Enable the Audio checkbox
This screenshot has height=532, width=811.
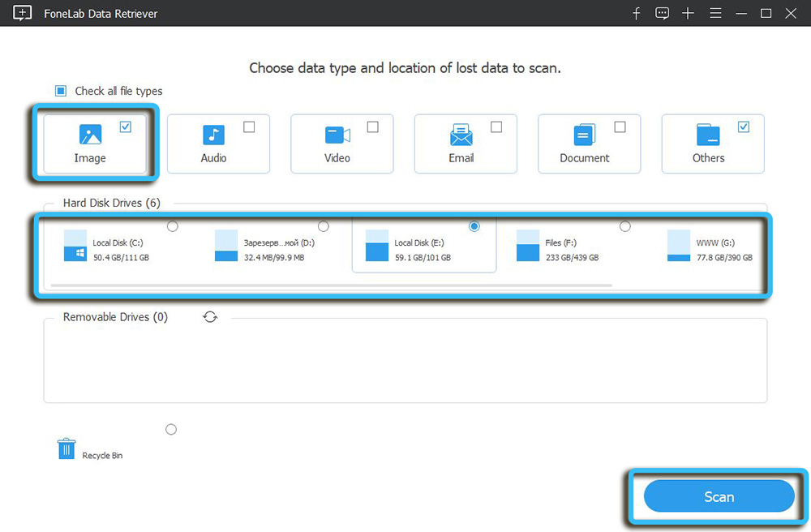pyautogui.click(x=249, y=127)
